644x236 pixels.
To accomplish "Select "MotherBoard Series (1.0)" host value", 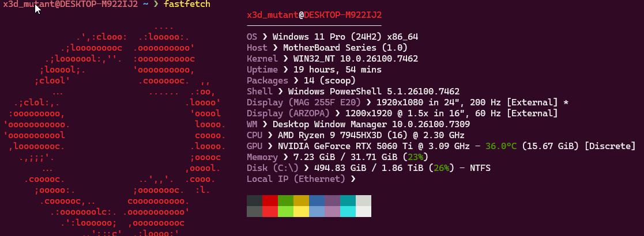I will click(345, 48).
